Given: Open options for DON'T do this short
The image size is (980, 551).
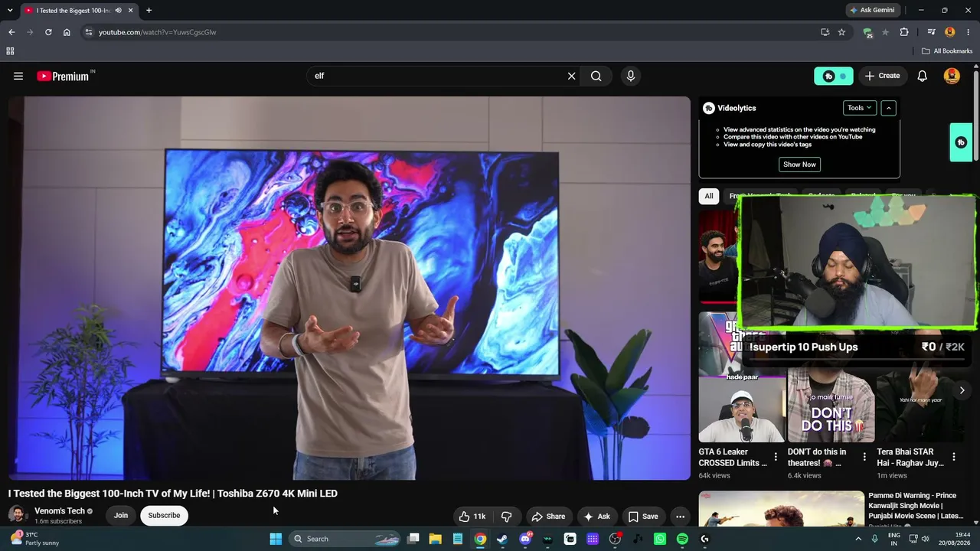Looking at the screenshot, I should coord(864,457).
